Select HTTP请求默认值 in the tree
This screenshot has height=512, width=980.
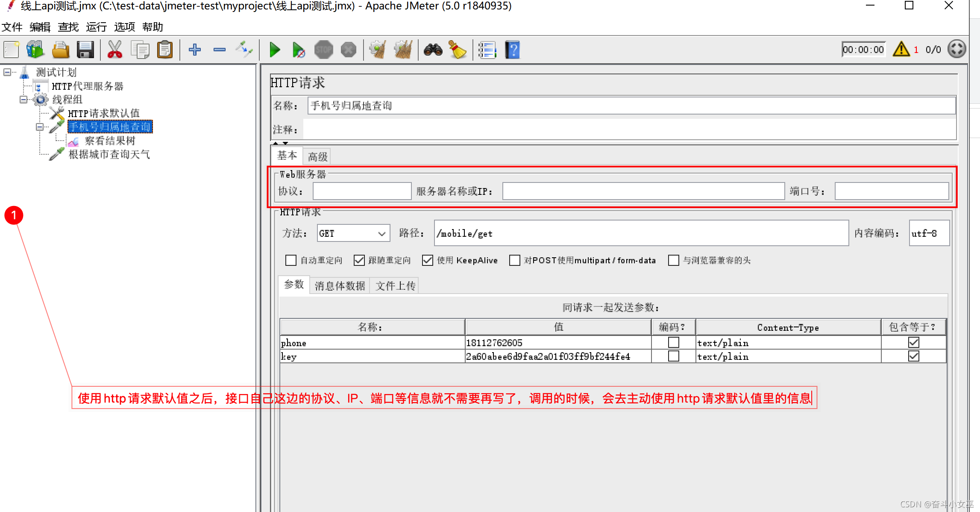point(103,113)
